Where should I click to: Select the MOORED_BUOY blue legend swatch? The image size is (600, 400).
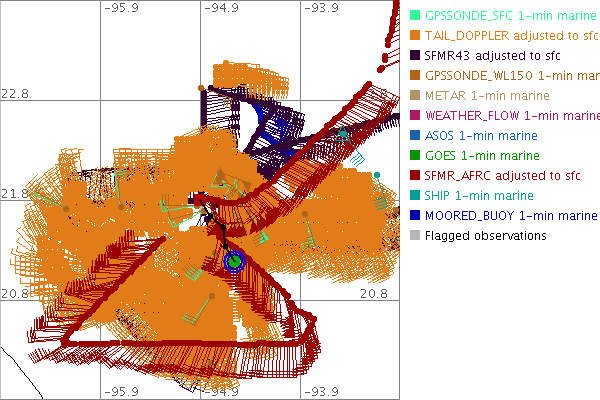pos(415,216)
